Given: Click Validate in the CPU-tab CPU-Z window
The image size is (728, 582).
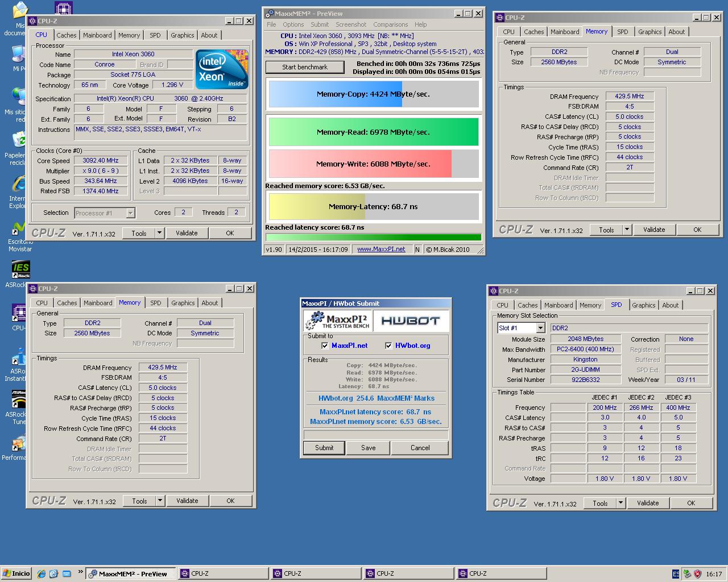Looking at the screenshot, I should coord(187,233).
